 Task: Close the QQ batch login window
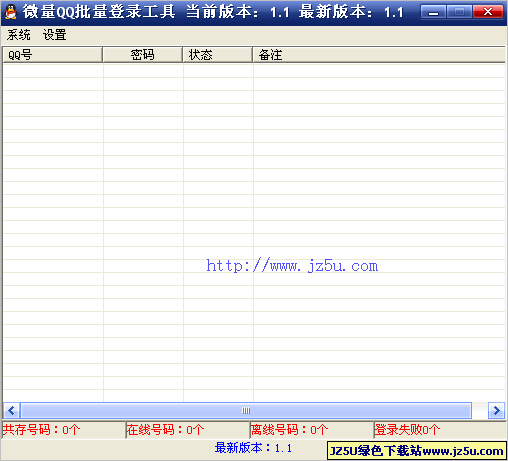(x=488, y=12)
